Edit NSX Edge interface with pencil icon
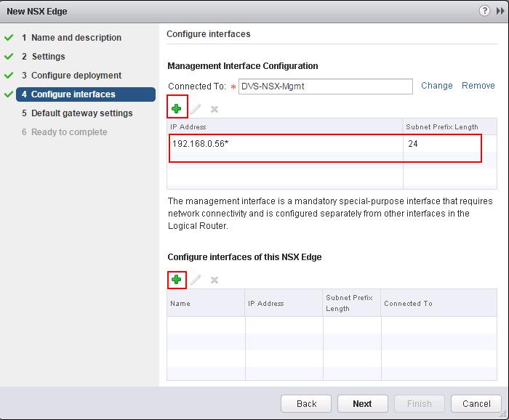Image resolution: width=509 pixels, height=420 pixels. (196, 280)
